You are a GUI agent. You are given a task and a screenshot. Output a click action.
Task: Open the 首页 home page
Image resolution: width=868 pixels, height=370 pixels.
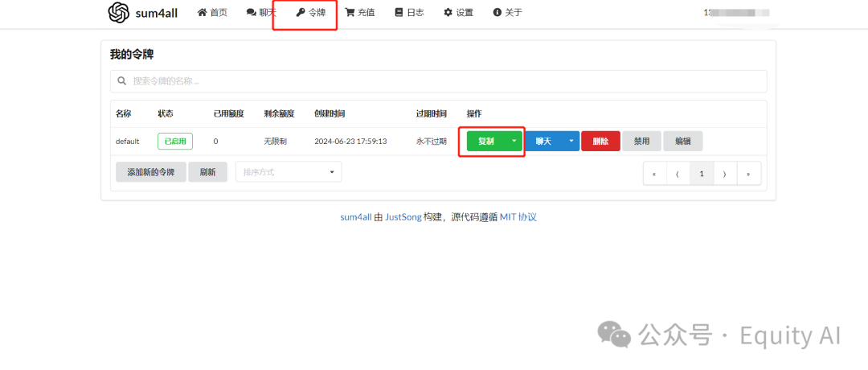[x=212, y=13]
